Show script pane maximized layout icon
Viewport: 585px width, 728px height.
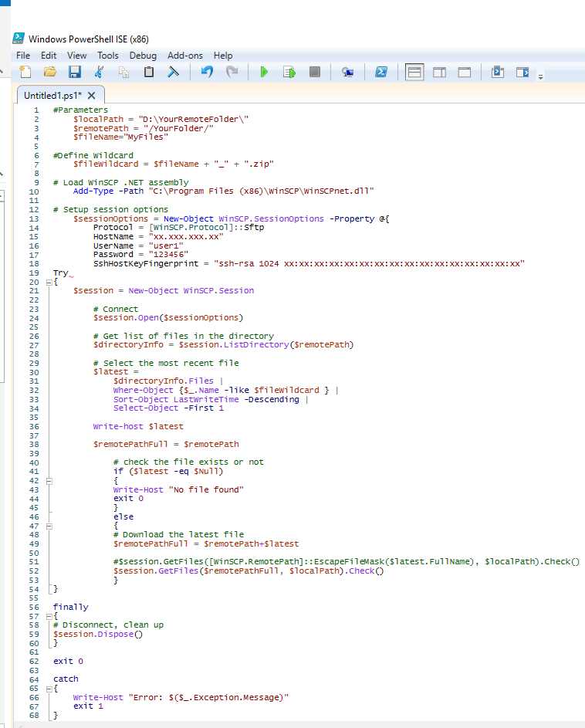(x=465, y=72)
